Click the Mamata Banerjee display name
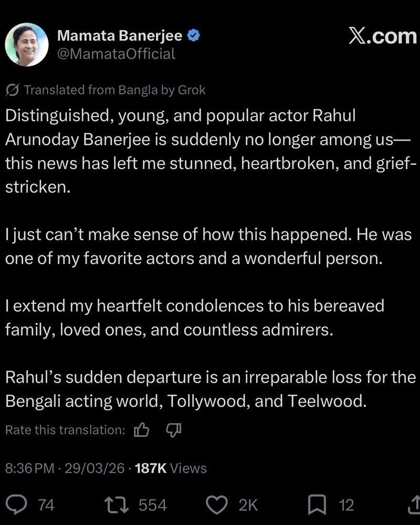This screenshot has width=420, height=525. (x=119, y=36)
